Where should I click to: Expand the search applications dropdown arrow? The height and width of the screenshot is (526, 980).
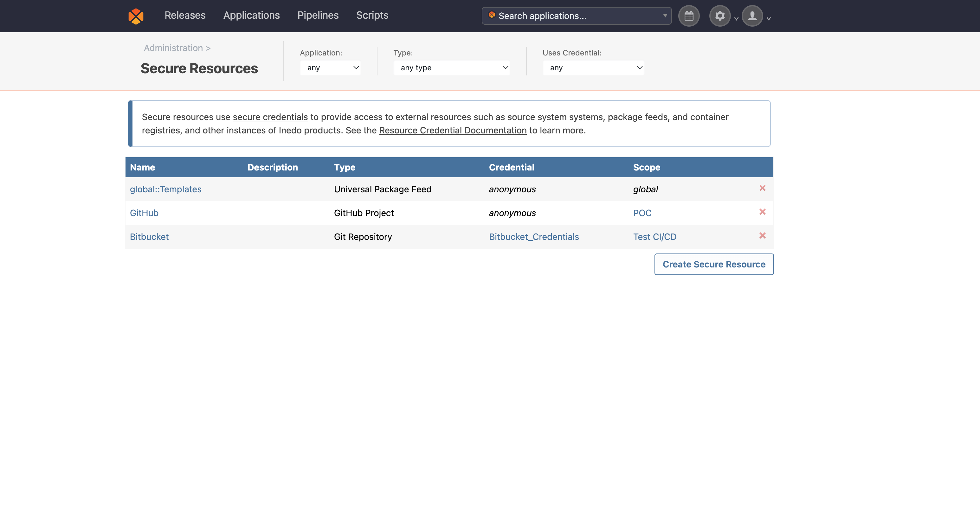pos(665,16)
